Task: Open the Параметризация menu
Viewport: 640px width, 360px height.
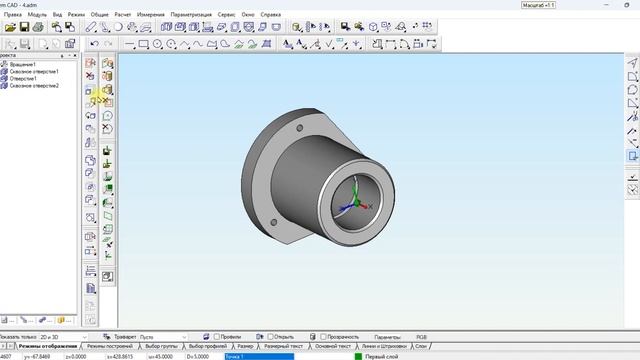Action: click(191, 14)
